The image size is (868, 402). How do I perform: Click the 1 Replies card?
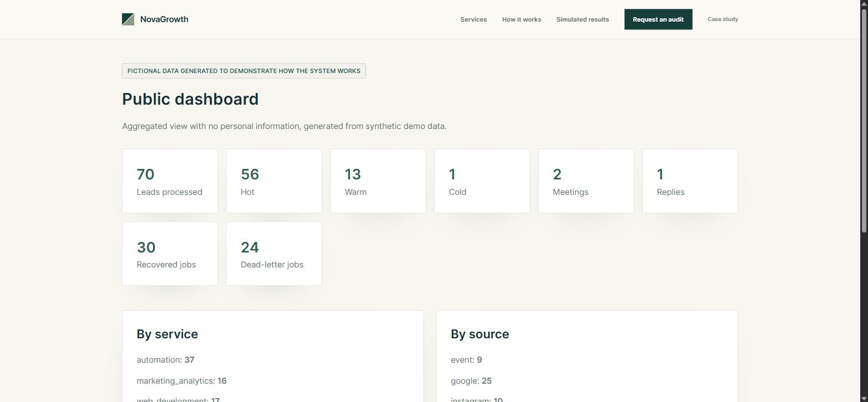690,181
